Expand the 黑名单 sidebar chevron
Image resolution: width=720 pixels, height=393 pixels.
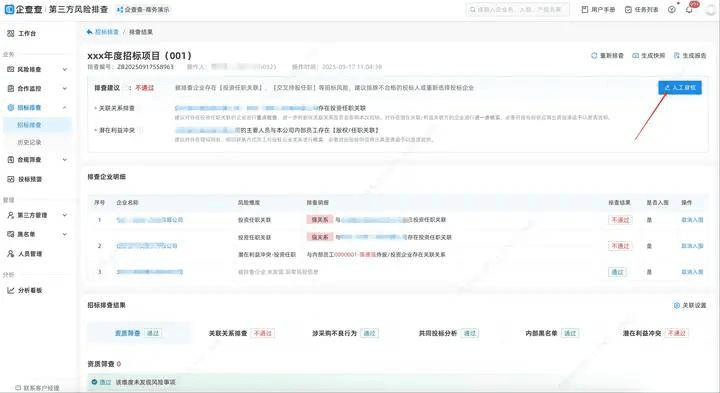(65, 234)
